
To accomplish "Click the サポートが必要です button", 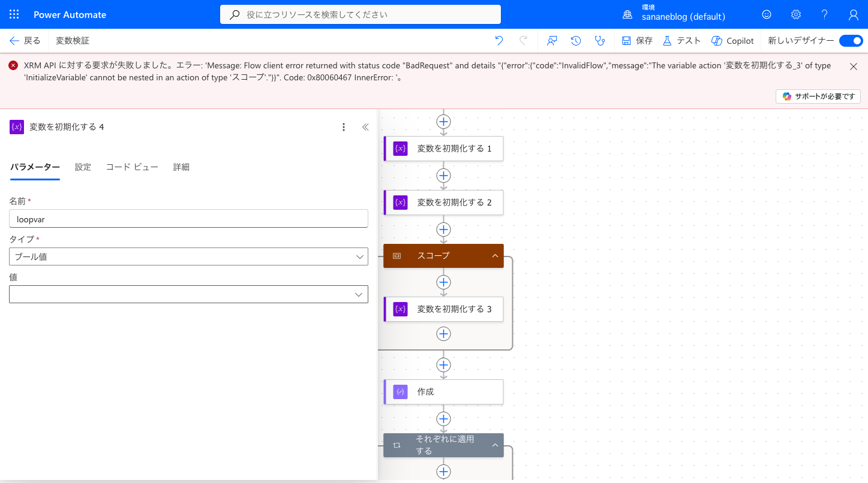I will click(x=818, y=96).
